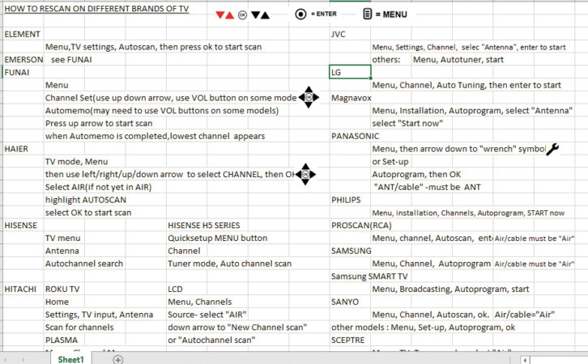Select the PANASONIC cell
Viewport: 588px width, 364px height.
click(355, 136)
